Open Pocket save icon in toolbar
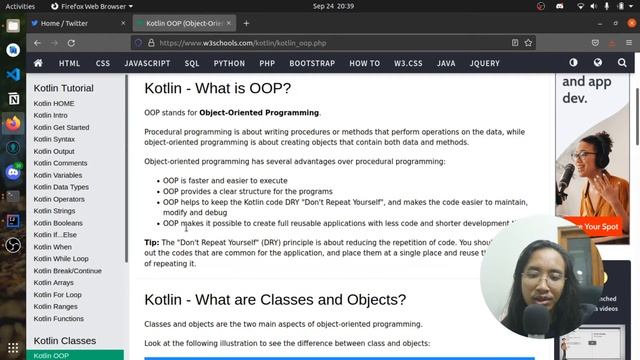This screenshot has width=640, height=360. pos(596,43)
